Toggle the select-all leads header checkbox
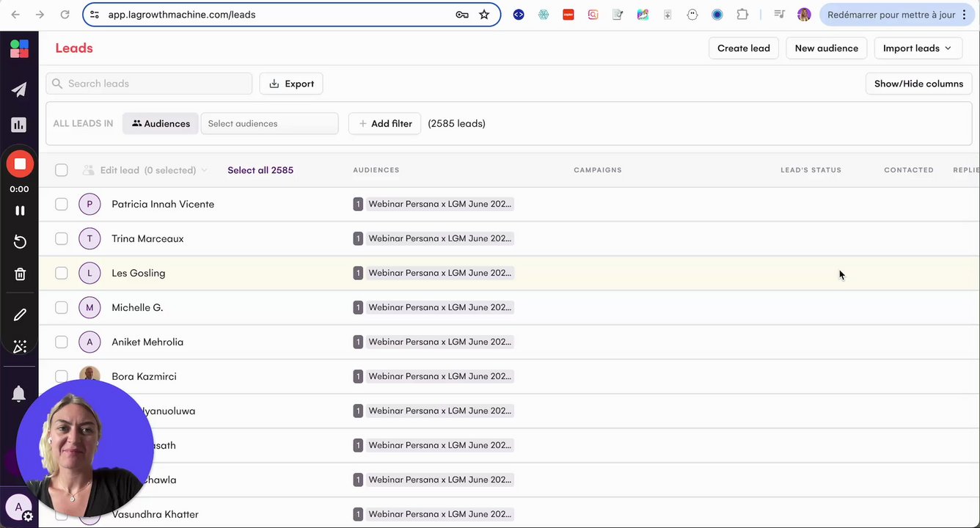Image resolution: width=980 pixels, height=528 pixels. (x=62, y=170)
